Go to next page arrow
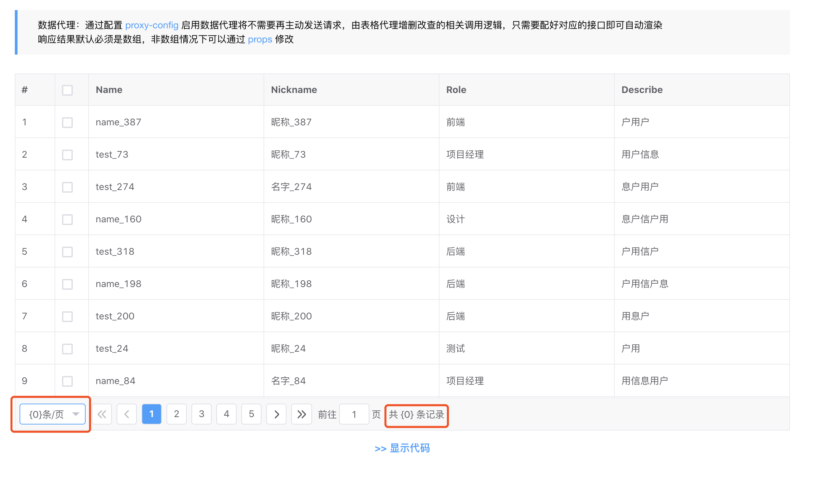Viewport: 823px width, 504px height. pyautogui.click(x=276, y=414)
